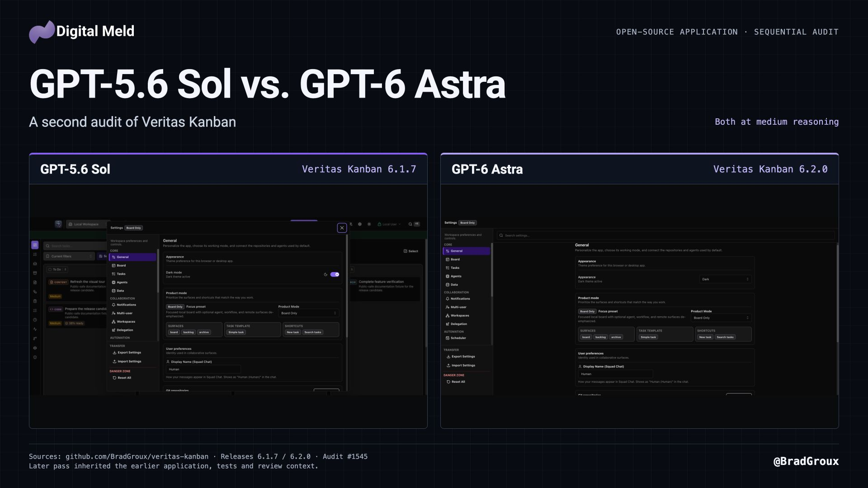868x488 pixels.
Task: Open General settings in the Sol panel
Action: (132, 257)
